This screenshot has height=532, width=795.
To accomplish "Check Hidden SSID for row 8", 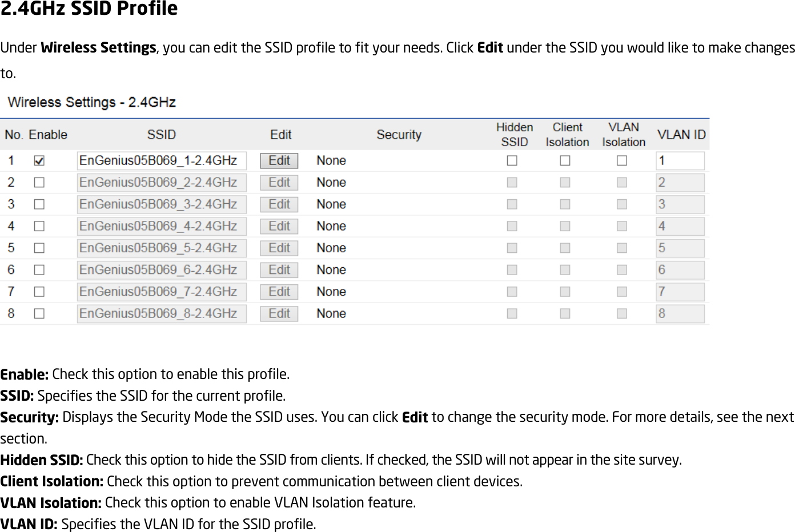I will [x=512, y=314].
